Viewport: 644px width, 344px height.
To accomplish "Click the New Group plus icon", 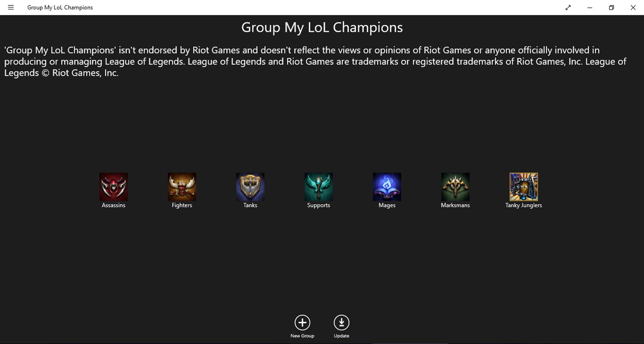I will [302, 322].
